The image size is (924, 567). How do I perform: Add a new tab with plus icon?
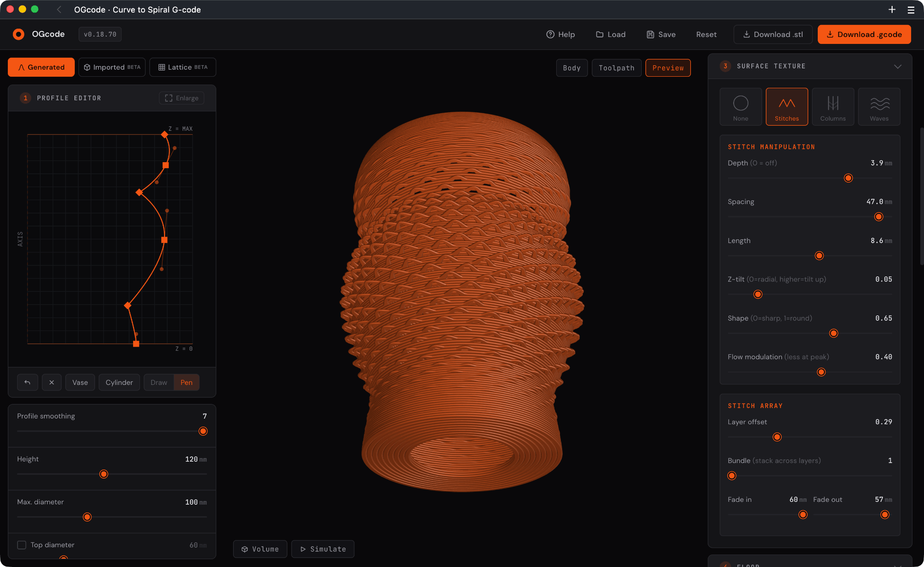pos(892,10)
